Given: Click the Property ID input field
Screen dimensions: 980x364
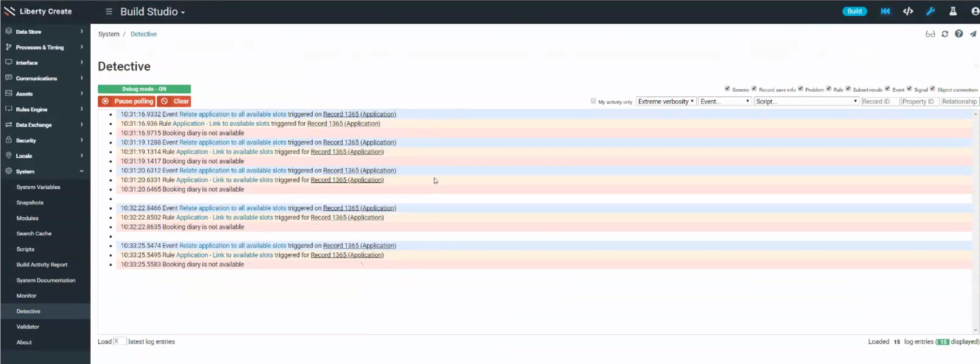Looking at the screenshot, I should (x=920, y=101).
